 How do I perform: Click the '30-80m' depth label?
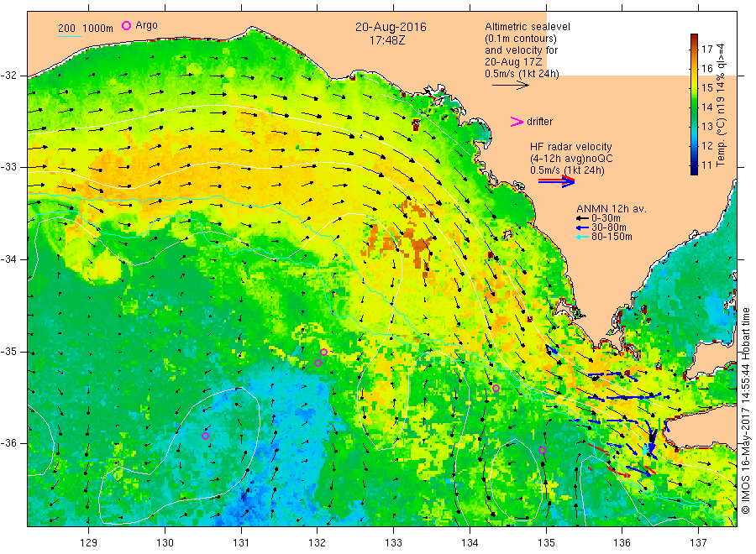609,227
